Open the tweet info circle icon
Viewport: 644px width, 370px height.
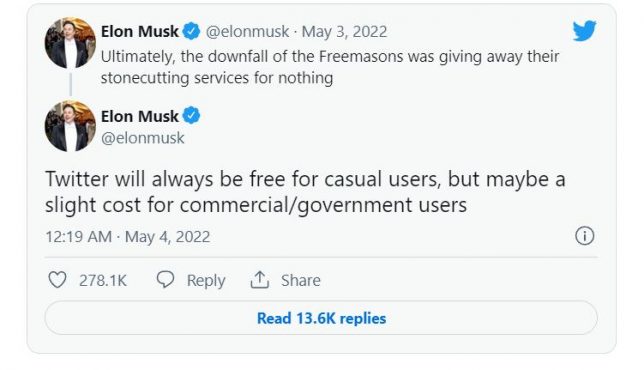584,236
